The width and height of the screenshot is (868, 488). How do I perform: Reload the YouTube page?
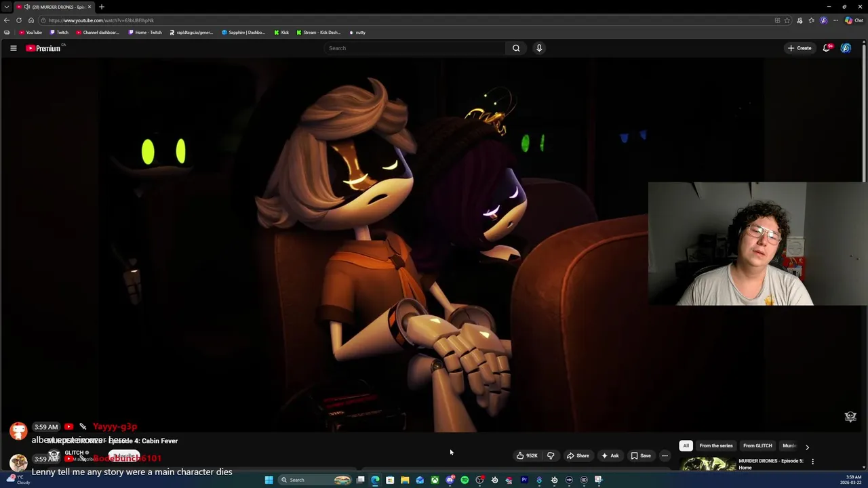pyautogui.click(x=19, y=20)
